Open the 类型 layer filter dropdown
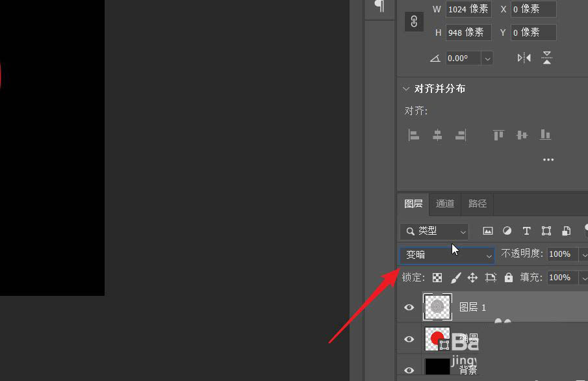 [434, 231]
